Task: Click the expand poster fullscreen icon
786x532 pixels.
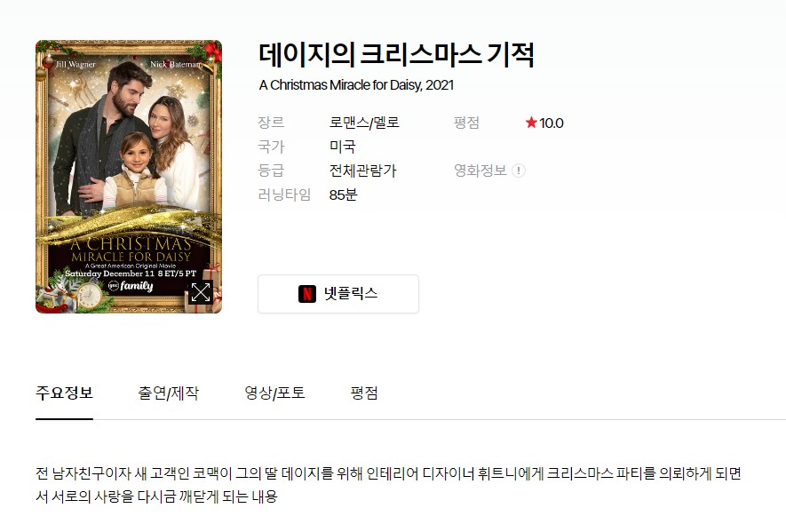Action: click(x=200, y=292)
